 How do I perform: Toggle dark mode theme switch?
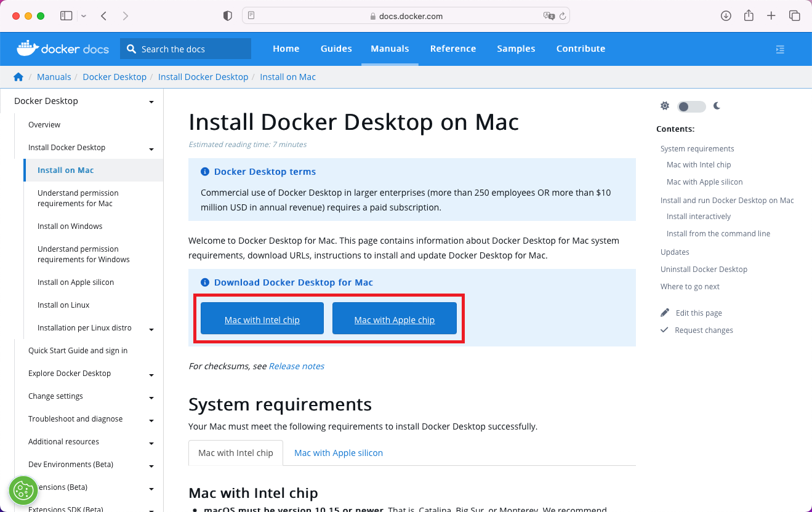pos(691,106)
